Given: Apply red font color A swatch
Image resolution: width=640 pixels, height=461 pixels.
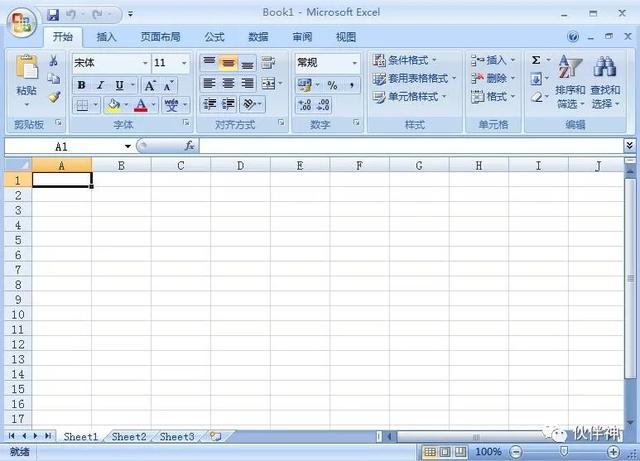Looking at the screenshot, I should [141, 105].
